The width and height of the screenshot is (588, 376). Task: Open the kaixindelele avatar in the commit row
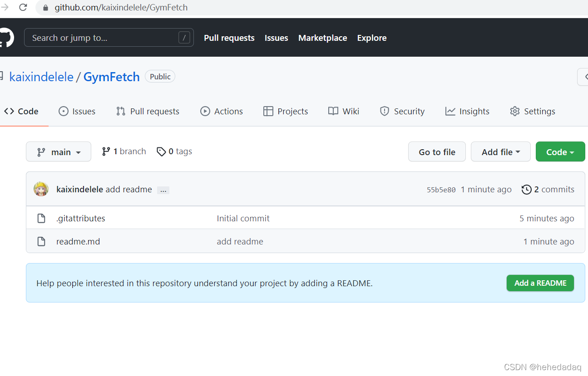[x=41, y=189]
